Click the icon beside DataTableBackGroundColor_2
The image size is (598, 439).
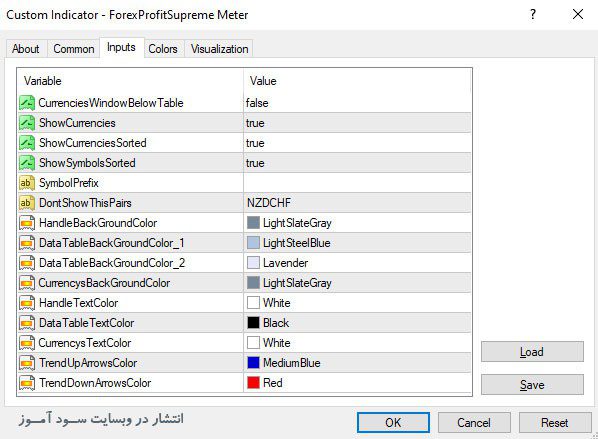coord(27,263)
